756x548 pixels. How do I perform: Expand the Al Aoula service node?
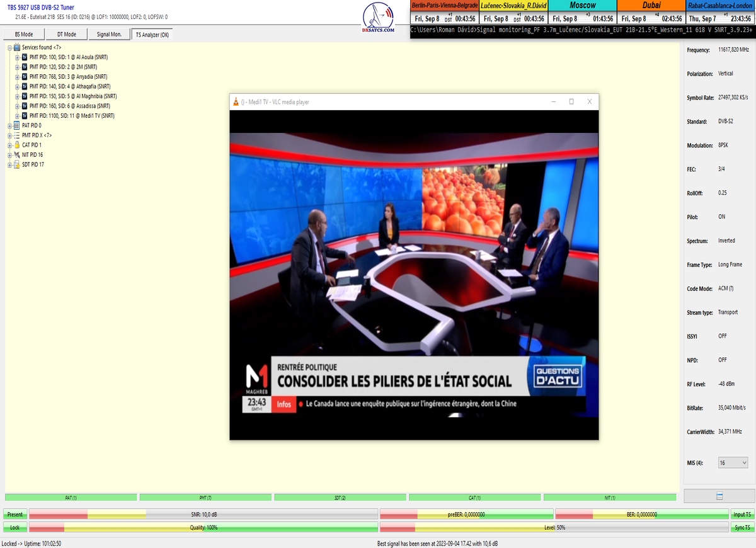[x=18, y=57]
